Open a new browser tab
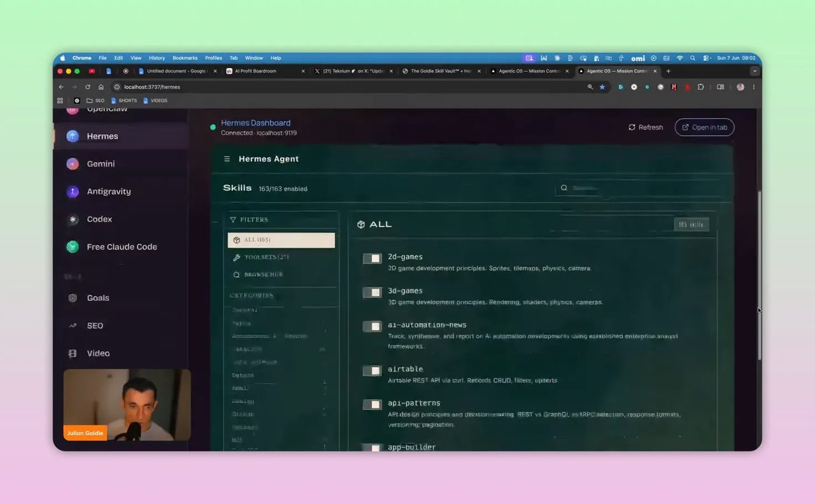This screenshot has height=504, width=815. [668, 71]
